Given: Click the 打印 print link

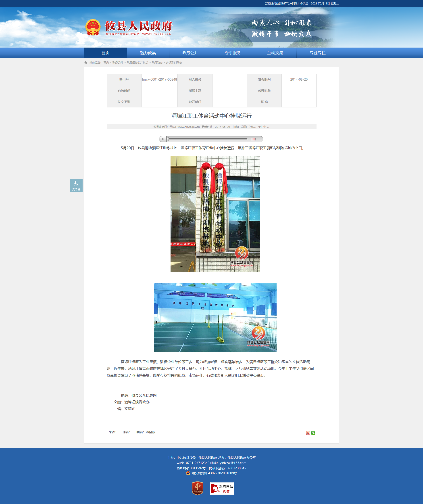Looking at the screenshot, I should pos(235,127).
